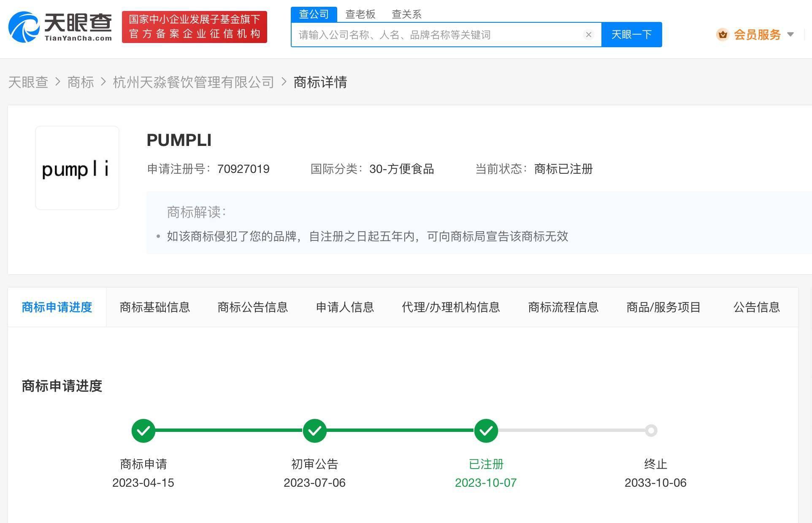The image size is (812, 523).
Task: Click the pumpli trademark image thumbnail
Action: 77,168
